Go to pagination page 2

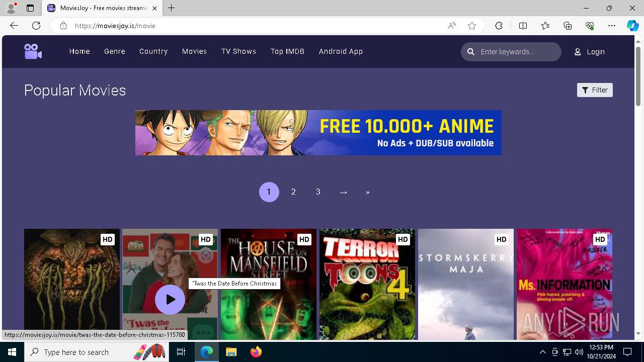tap(294, 192)
